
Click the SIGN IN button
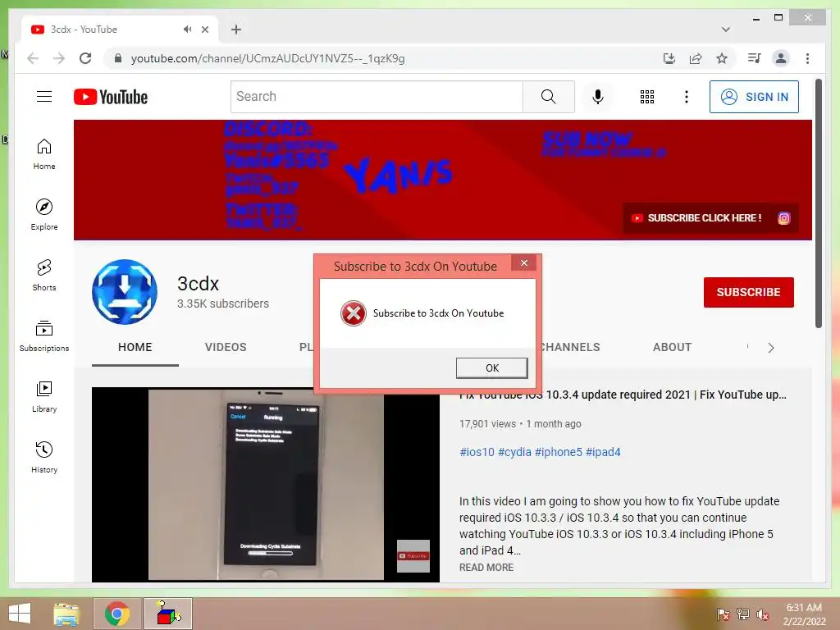(754, 97)
